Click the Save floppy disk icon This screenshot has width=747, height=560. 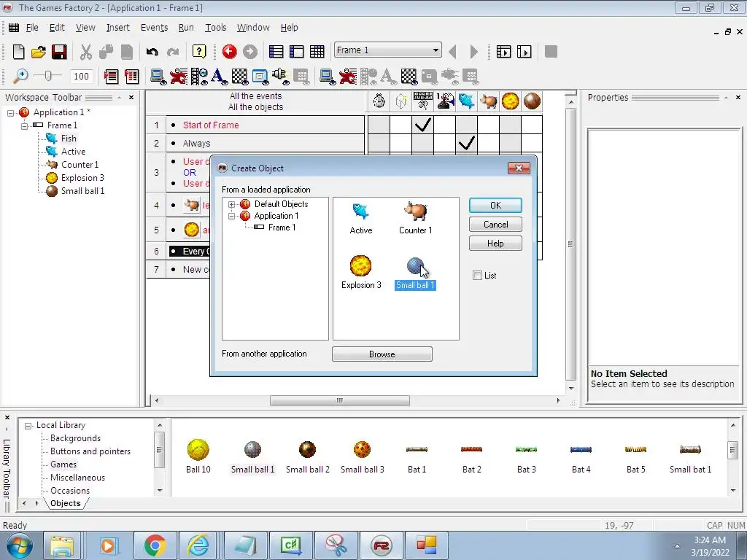pyautogui.click(x=59, y=52)
